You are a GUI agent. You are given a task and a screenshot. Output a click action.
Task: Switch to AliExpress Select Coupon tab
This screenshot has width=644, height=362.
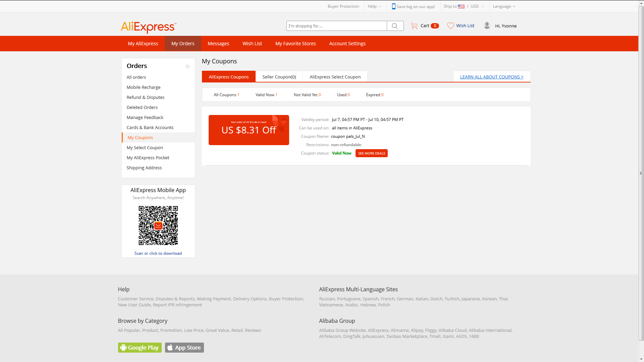click(335, 77)
